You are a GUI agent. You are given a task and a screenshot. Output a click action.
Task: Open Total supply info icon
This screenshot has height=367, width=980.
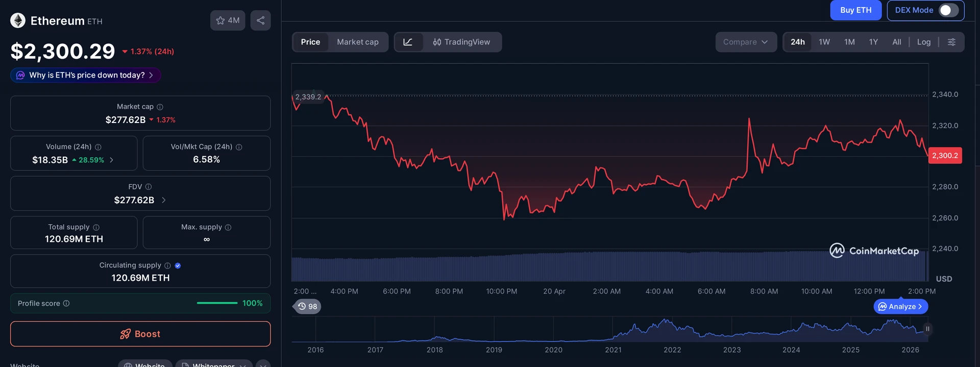pos(96,227)
